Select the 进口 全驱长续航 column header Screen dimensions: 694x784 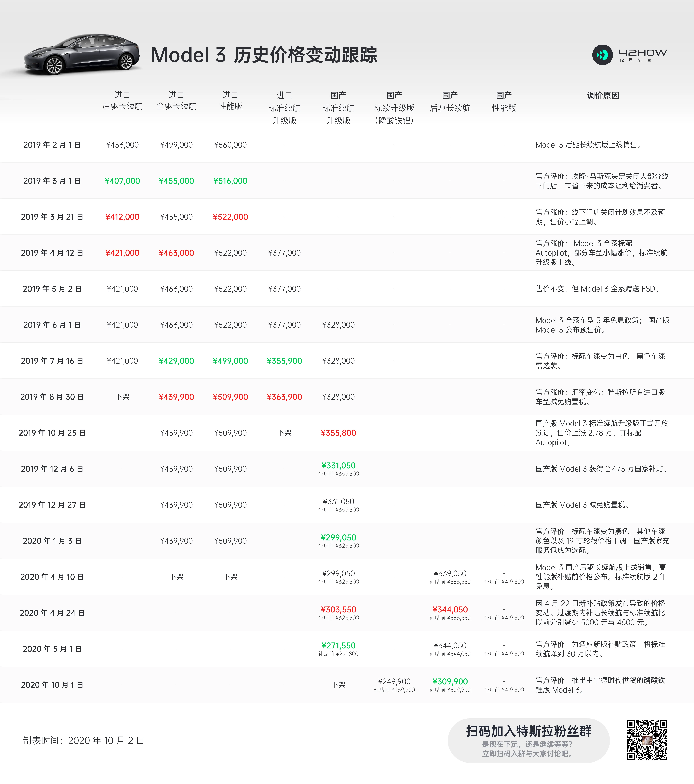(176, 100)
